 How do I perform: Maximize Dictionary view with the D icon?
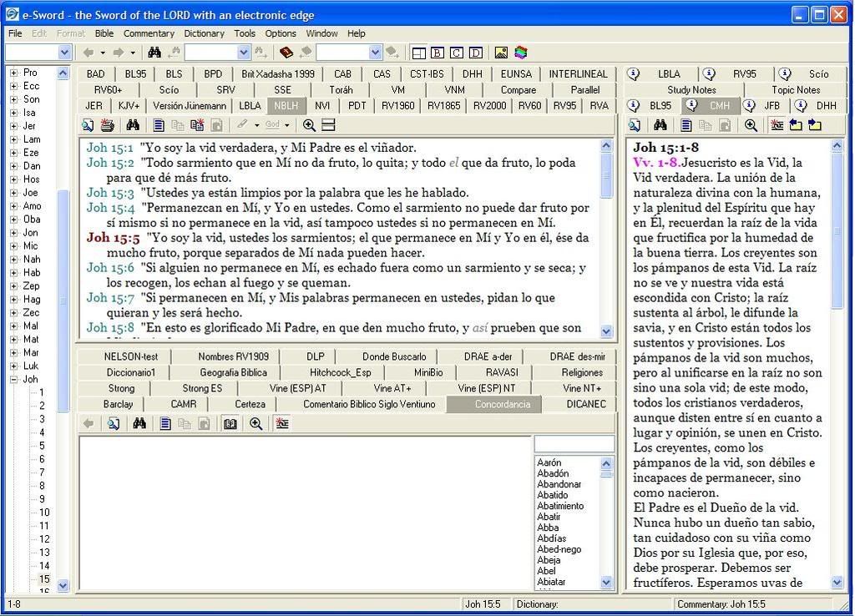476,53
